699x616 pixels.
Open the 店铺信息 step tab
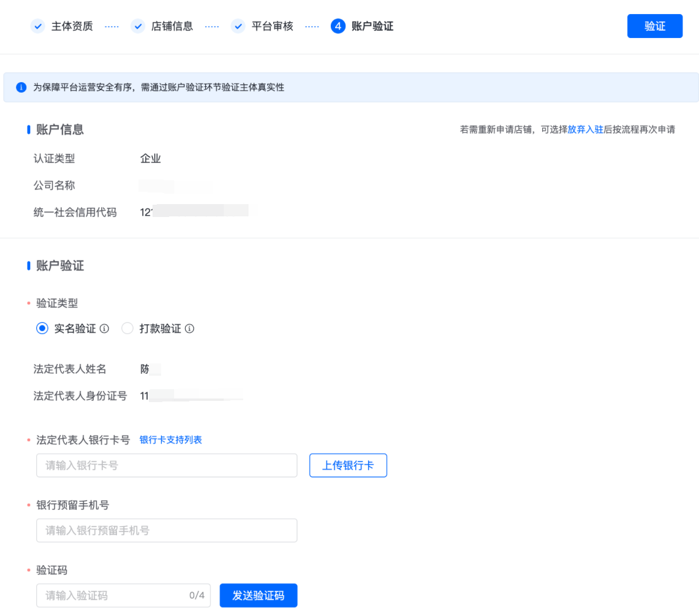(172, 26)
